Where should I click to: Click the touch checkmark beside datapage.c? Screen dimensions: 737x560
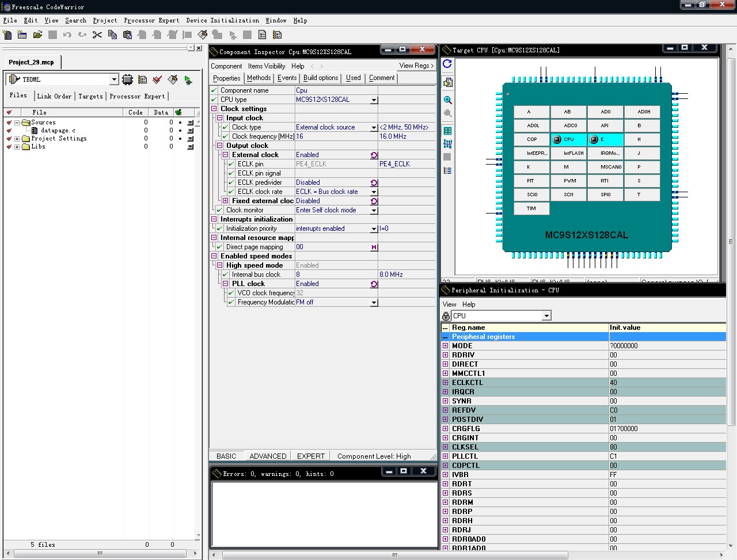9,131
